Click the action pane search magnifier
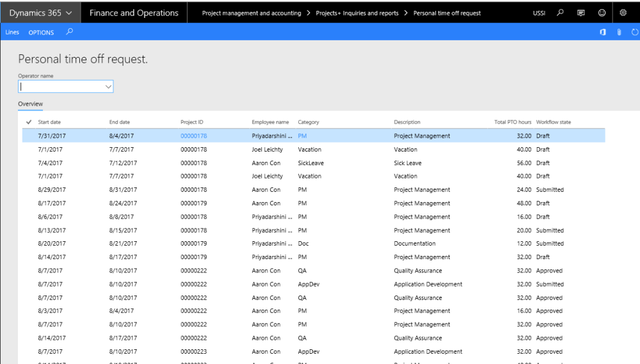The width and height of the screenshot is (640, 364). [x=69, y=31]
